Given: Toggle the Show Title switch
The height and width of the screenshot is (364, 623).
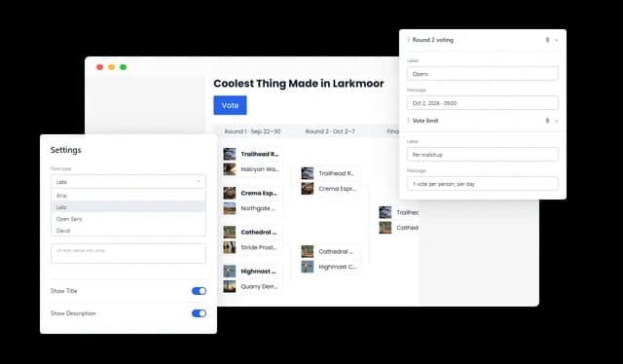Looking at the screenshot, I should point(199,291).
